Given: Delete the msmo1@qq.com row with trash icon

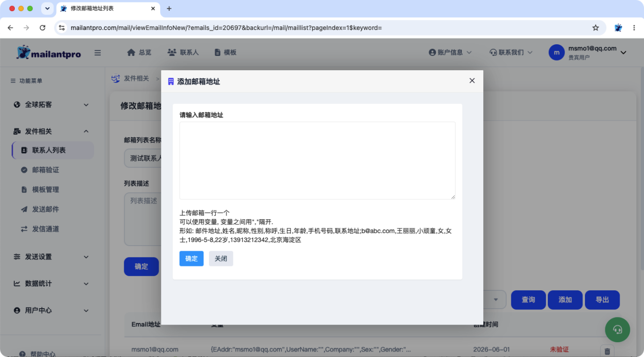Looking at the screenshot, I should click(x=607, y=350).
